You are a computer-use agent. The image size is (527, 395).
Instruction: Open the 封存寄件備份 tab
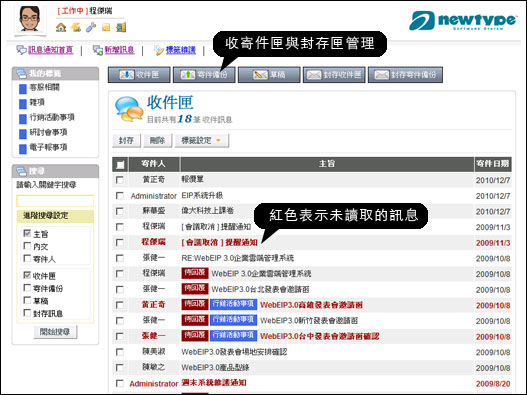[405, 75]
